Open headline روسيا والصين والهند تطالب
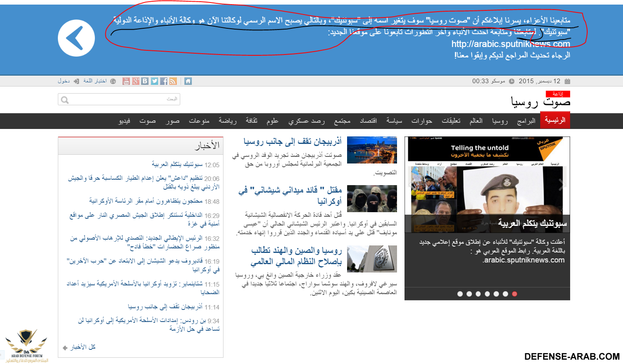 pos(296,256)
